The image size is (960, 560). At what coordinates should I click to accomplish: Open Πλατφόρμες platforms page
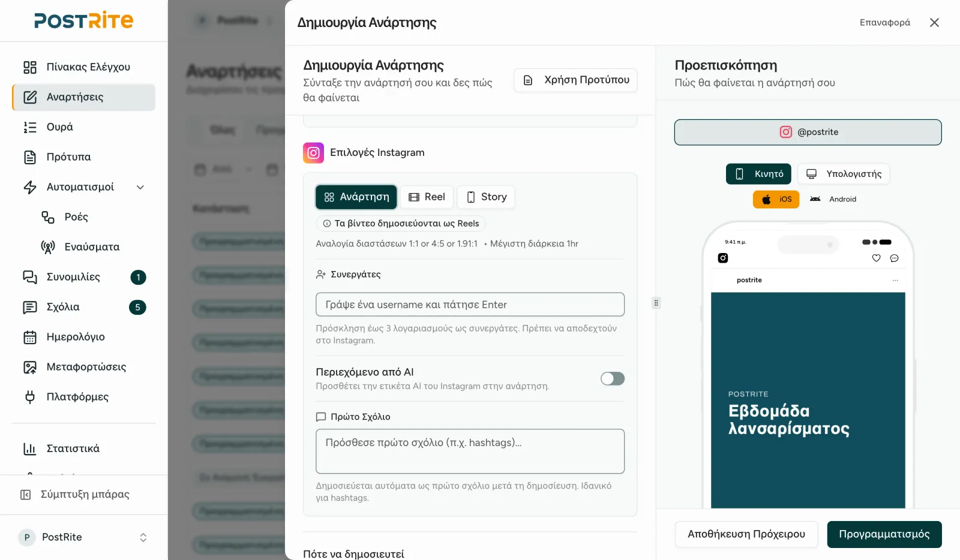coord(83,397)
